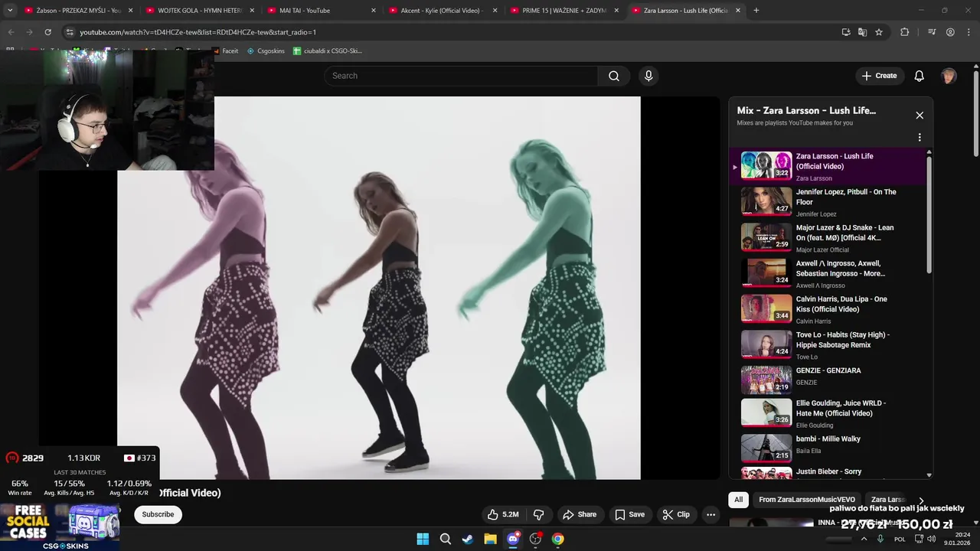
Task: Open the ciubaldi x CSGO-Ski bookmark
Action: point(328,51)
